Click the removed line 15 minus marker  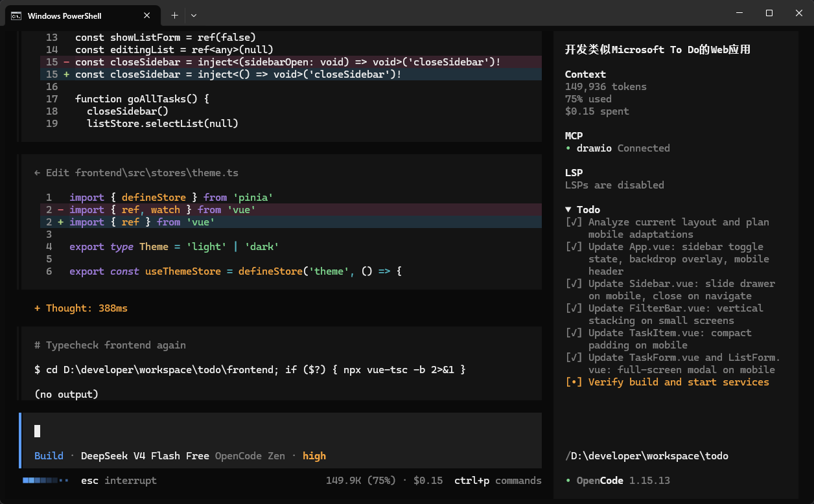(66, 62)
